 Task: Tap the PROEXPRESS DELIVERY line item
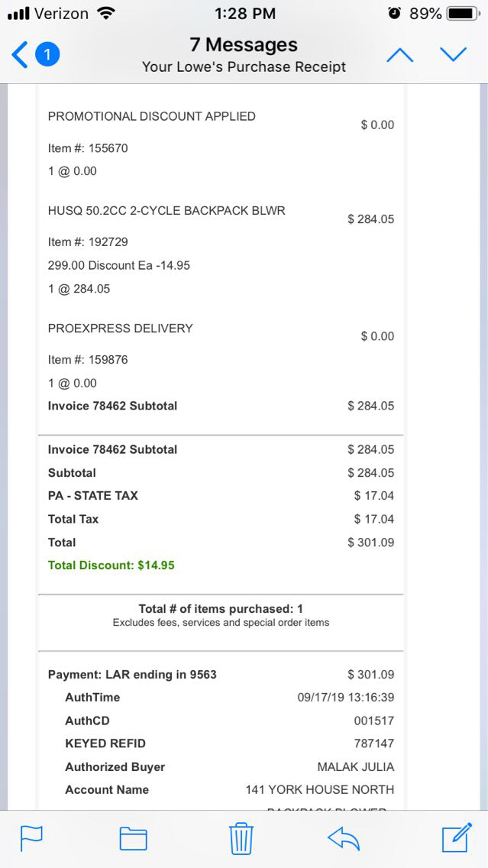click(121, 328)
